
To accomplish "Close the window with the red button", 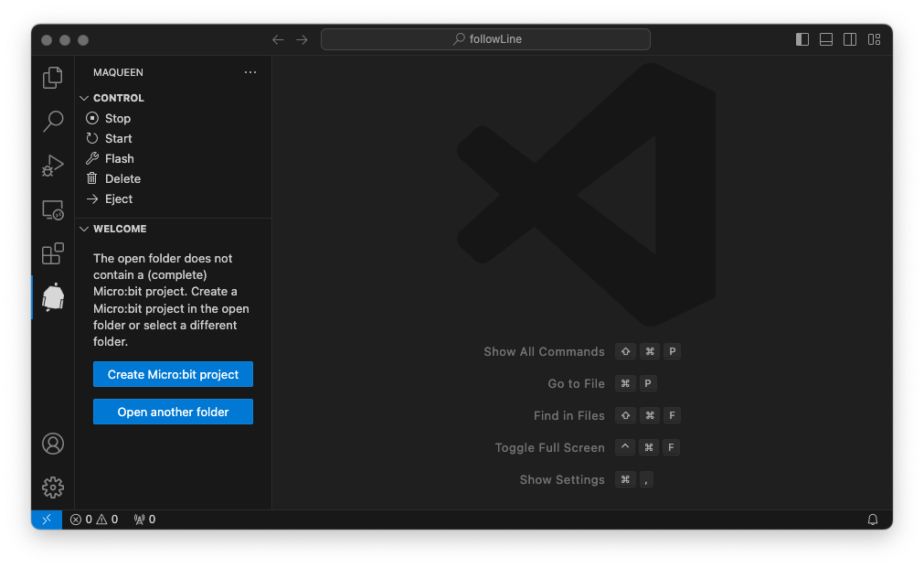I will 47,40.
